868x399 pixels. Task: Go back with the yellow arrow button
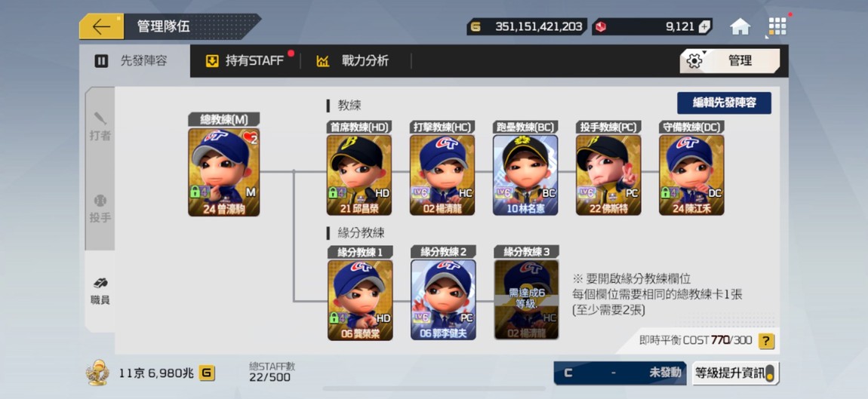point(101,26)
